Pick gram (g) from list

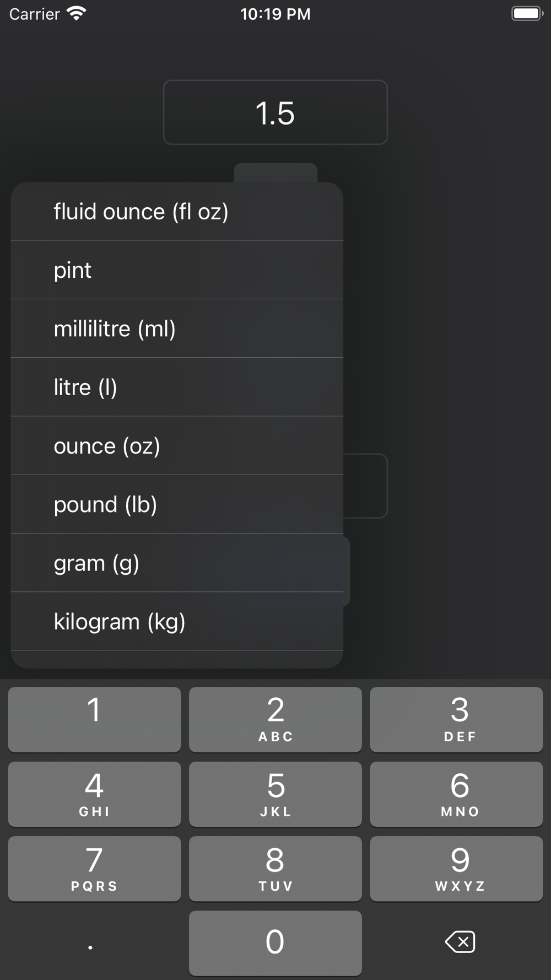click(x=177, y=563)
